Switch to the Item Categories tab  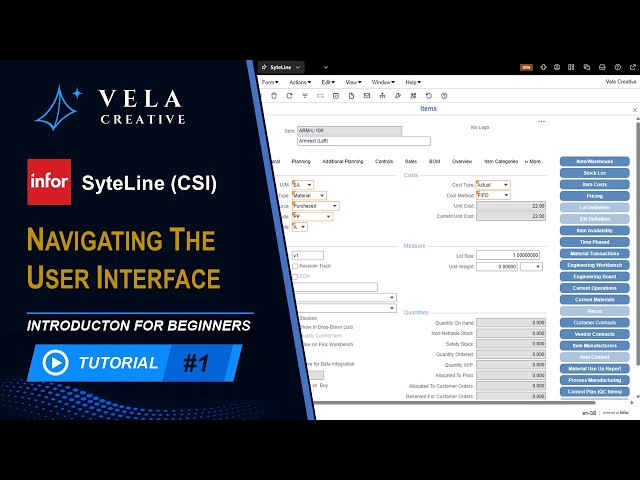[501, 162]
